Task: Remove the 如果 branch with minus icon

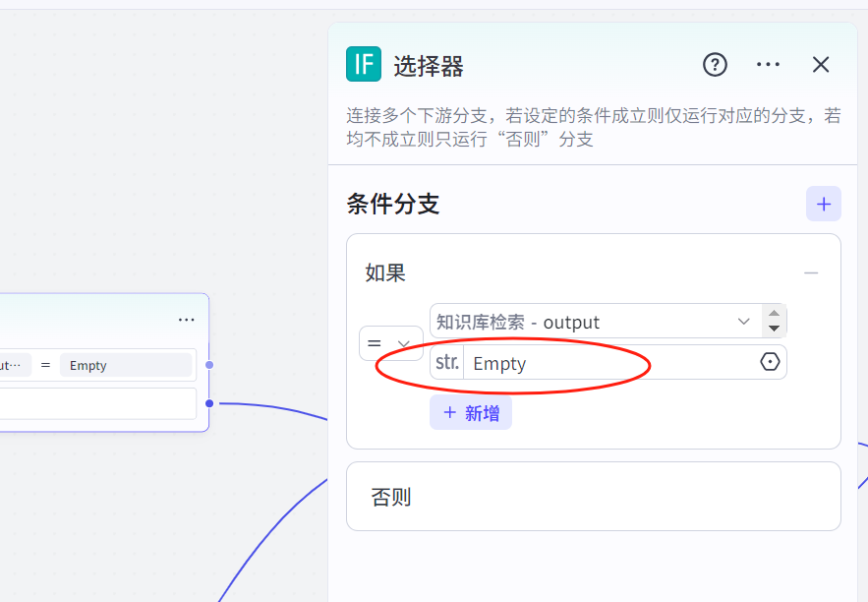Action: point(811,272)
